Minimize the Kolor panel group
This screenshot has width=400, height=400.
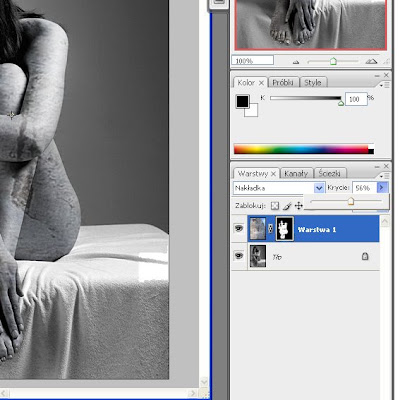coord(377,76)
